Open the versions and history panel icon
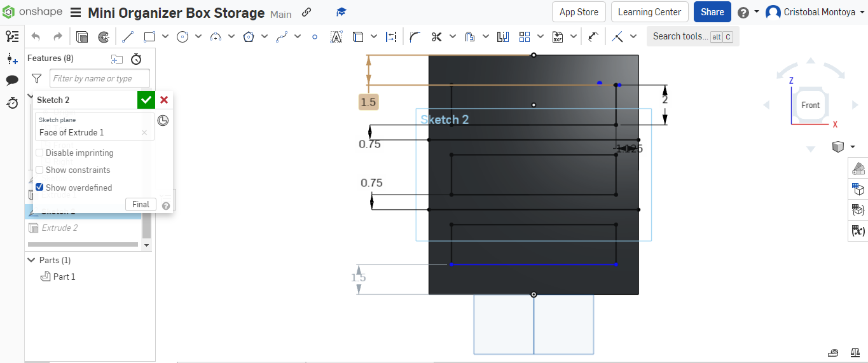This screenshot has height=363, width=868. pyautogui.click(x=11, y=102)
